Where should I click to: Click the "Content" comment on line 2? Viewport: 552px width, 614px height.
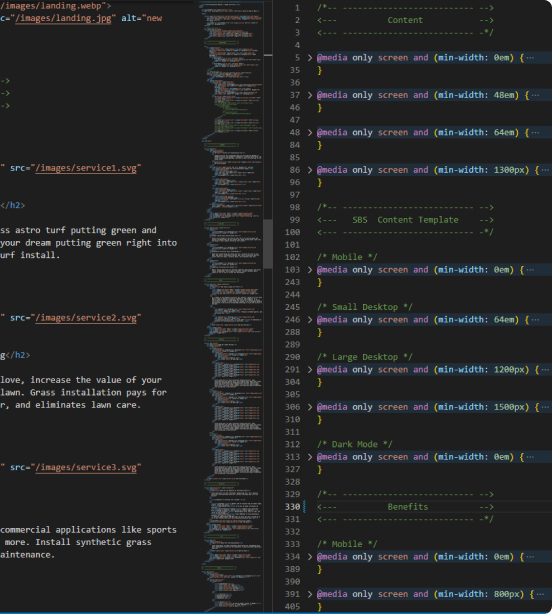point(405,20)
